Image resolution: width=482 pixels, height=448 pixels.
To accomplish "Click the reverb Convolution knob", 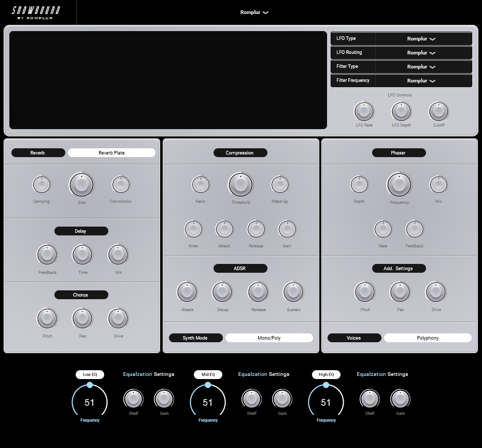I will click(x=121, y=185).
